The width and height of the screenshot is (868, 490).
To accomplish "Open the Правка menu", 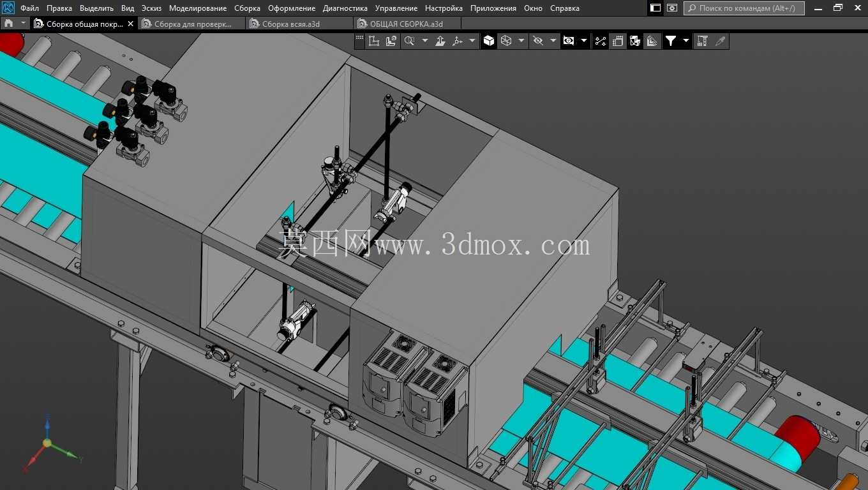I will coord(59,8).
